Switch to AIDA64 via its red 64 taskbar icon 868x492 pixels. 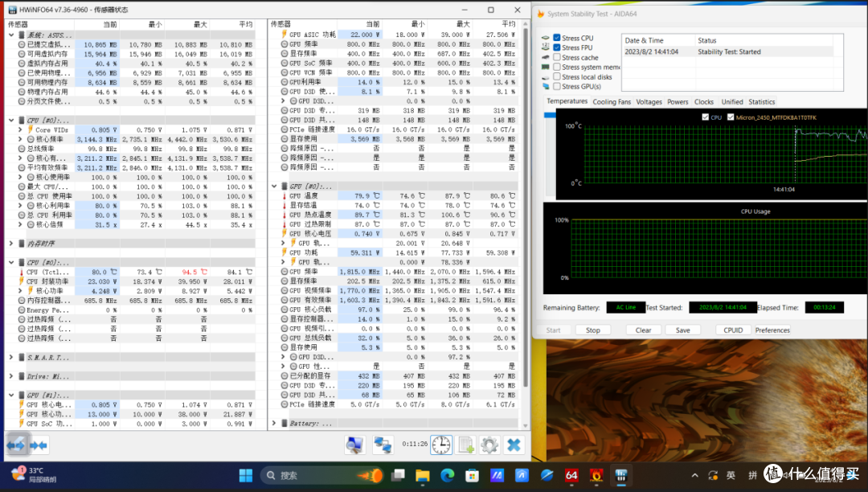tap(571, 475)
